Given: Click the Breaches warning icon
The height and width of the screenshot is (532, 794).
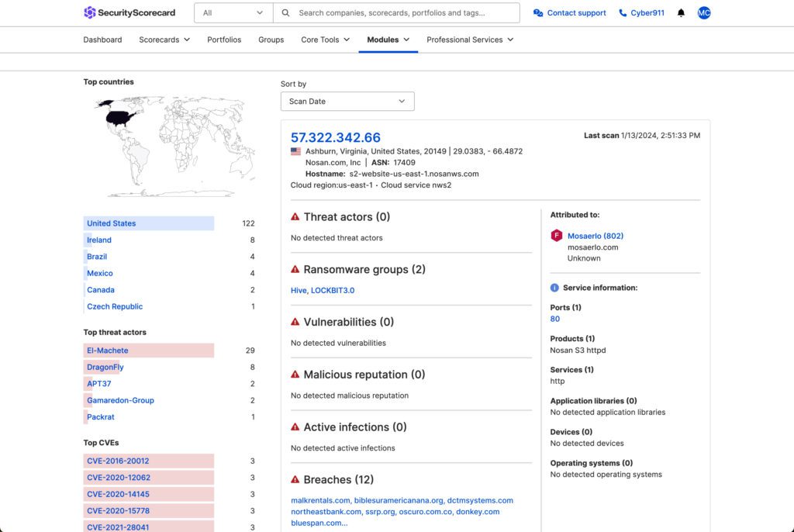Looking at the screenshot, I should point(295,479).
